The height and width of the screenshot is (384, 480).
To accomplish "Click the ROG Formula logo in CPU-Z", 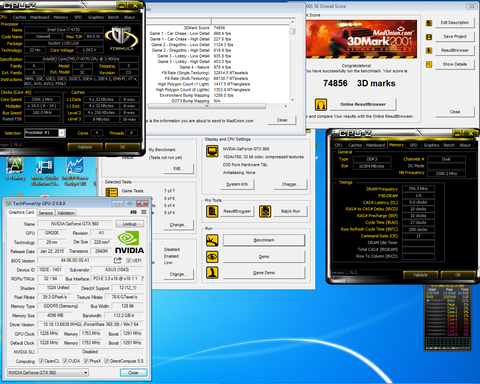I will click(122, 38).
